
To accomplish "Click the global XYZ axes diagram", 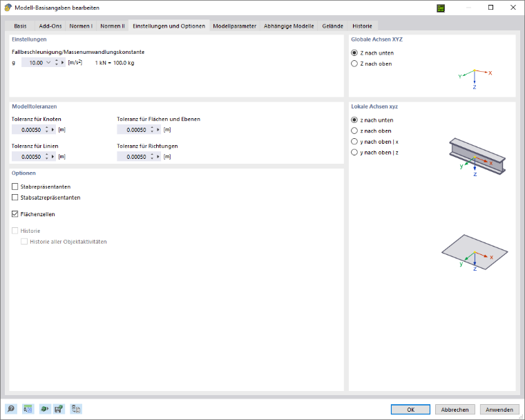I will [x=475, y=79].
